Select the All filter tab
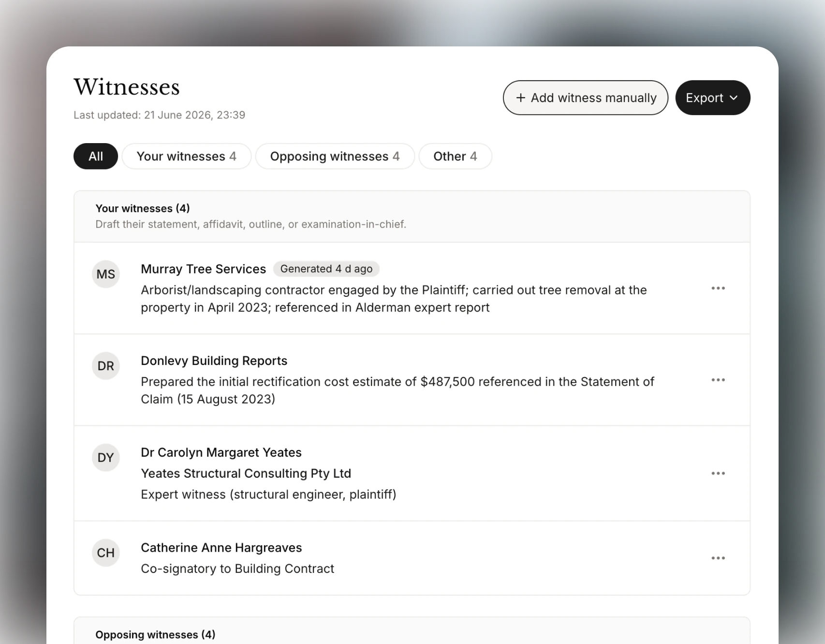 [x=96, y=156]
